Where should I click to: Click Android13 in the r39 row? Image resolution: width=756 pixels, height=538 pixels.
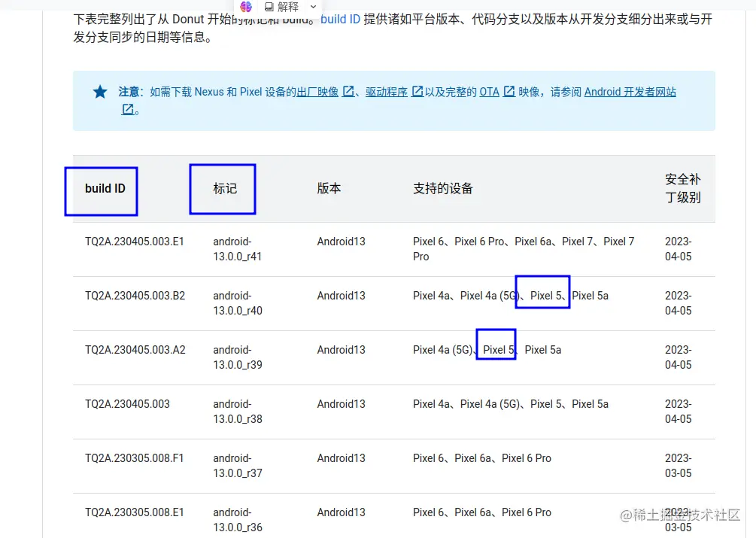point(341,350)
